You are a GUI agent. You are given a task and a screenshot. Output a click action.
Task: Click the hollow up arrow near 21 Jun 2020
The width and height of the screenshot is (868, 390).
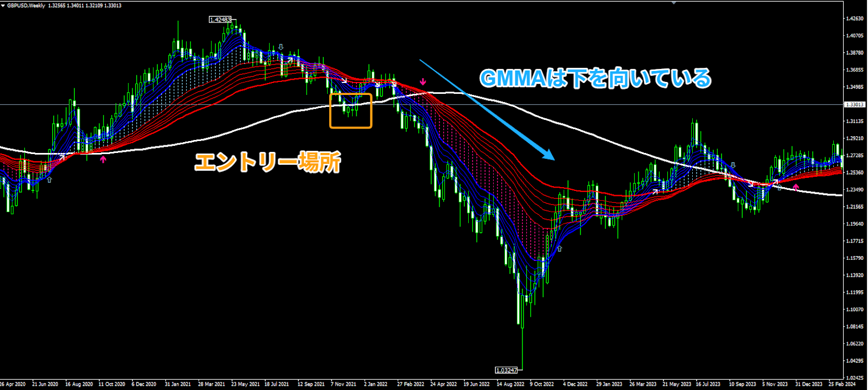click(49, 179)
